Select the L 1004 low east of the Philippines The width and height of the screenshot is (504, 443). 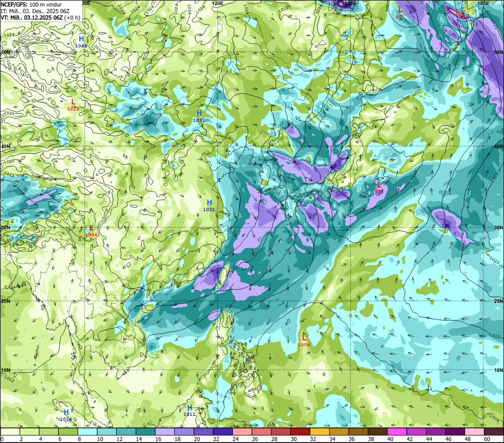[x=304, y=341]
